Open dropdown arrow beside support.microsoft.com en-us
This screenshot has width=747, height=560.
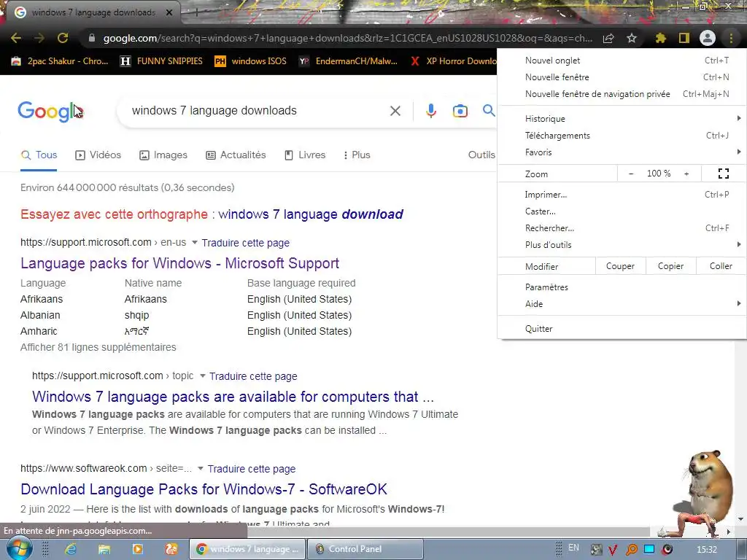[x=194, y=242]
